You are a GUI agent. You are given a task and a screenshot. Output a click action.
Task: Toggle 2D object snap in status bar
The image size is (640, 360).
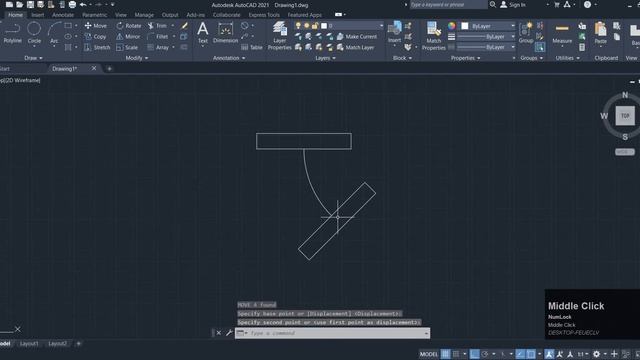pyautogui.click(x=530, y=354)
